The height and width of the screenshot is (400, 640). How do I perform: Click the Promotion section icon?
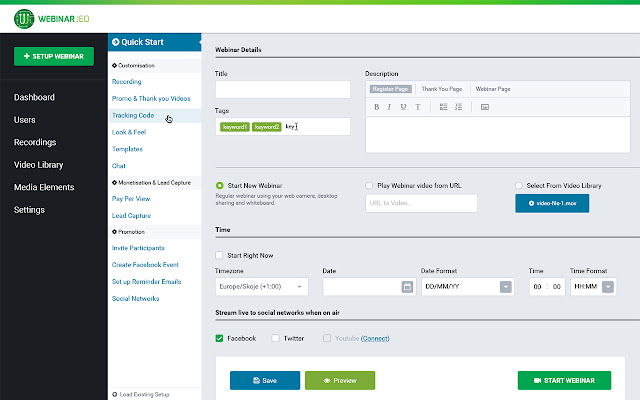click(x=114, y=232)
